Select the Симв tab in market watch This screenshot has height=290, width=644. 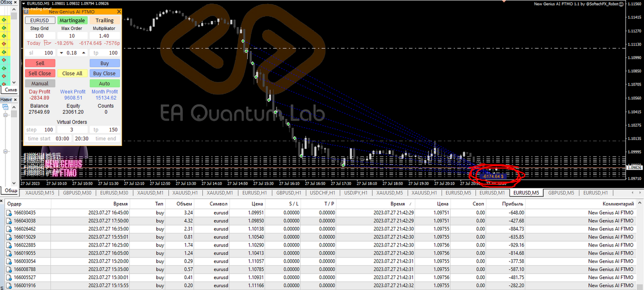coord(10,90)
